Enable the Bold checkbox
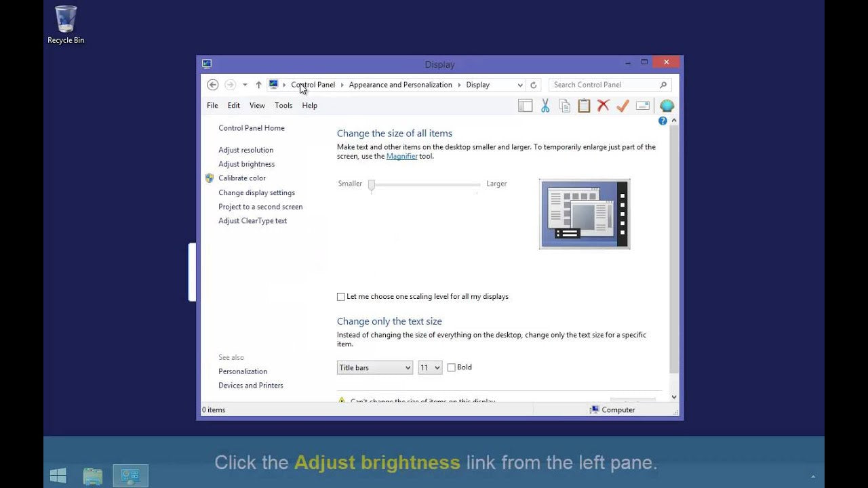The width and height of the screenshot is (868, 488). tap(451, 367)
